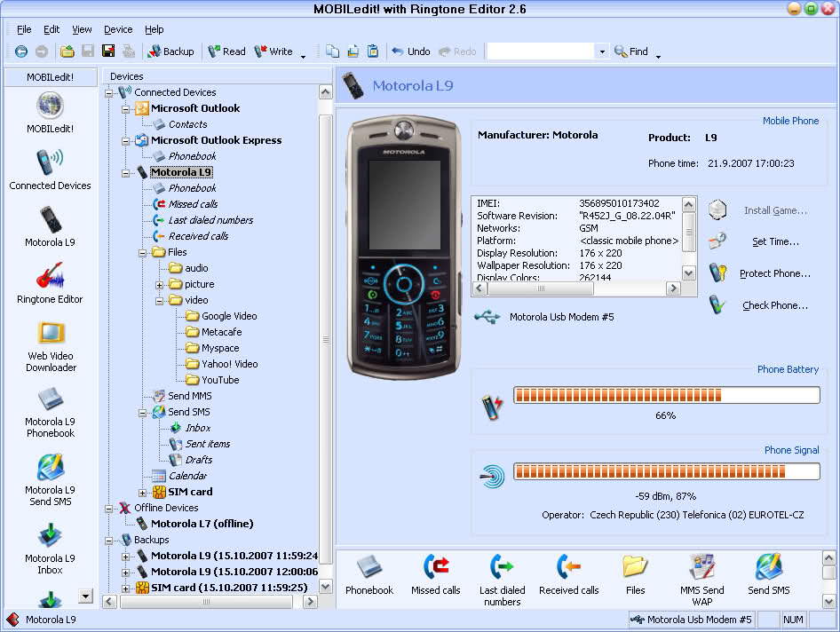Click the Undo toolbar button
840x632 pixels.
click(x=410, y=51)
